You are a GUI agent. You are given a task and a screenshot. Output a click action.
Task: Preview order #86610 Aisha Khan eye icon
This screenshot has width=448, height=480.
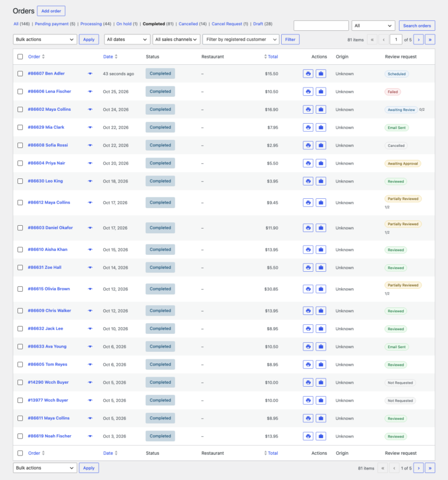point(90,250)
